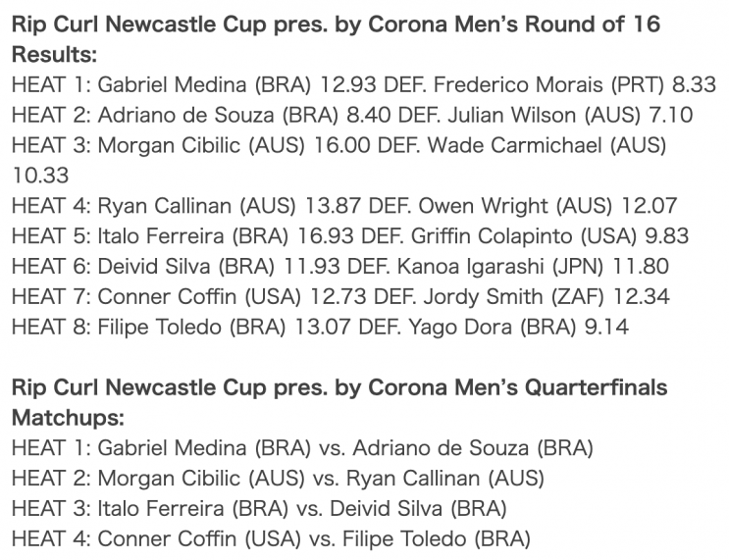Click Yago Dora (BRA) name
This screenshot has width=729, height=560.
click(x=492, y=327)
